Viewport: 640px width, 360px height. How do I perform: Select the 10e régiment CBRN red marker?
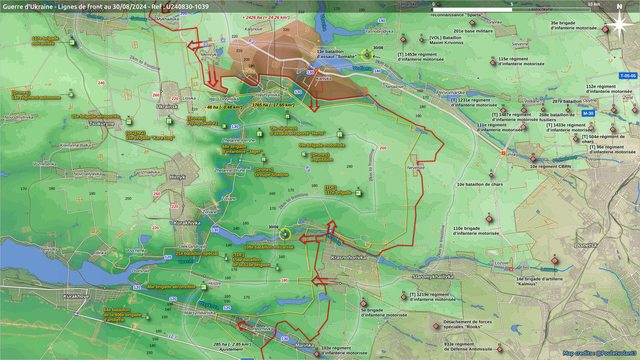point(533,159)
